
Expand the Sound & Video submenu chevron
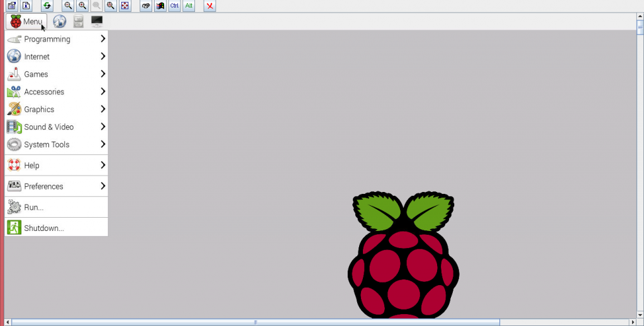pos(103,126)
